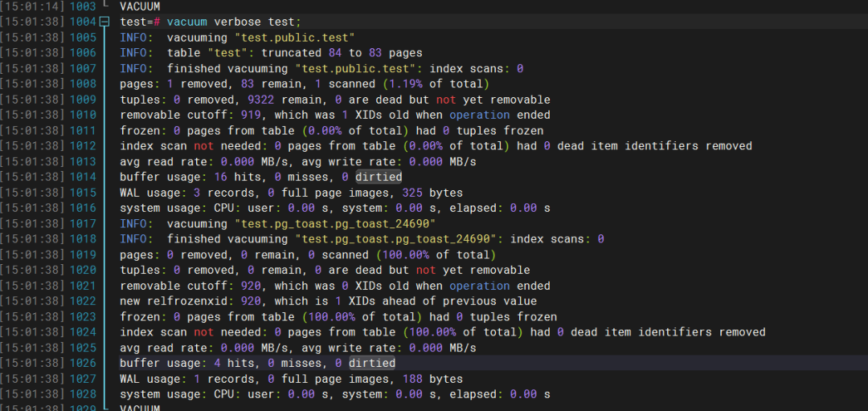
Task: Click line number 1003
Action: click(83, 6)
